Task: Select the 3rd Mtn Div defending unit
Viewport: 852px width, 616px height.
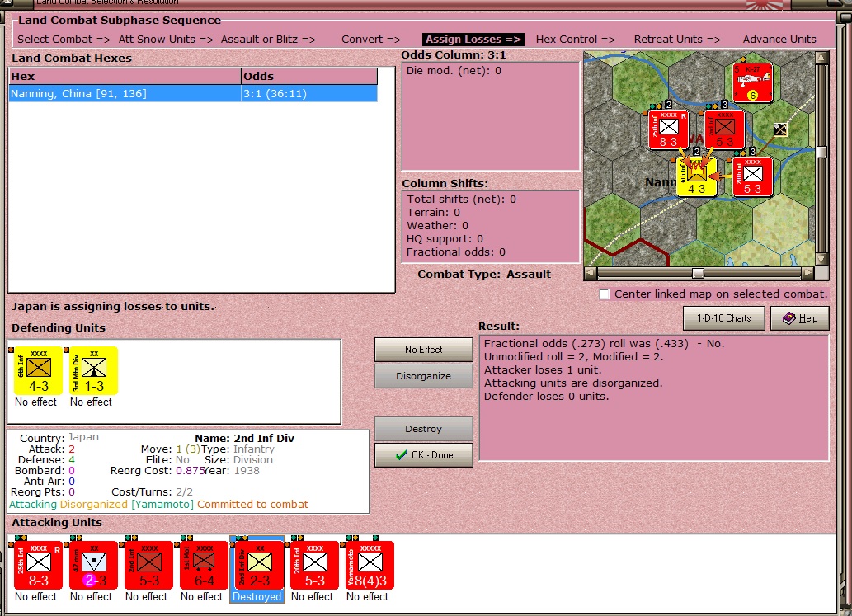Action: point(93,370)
